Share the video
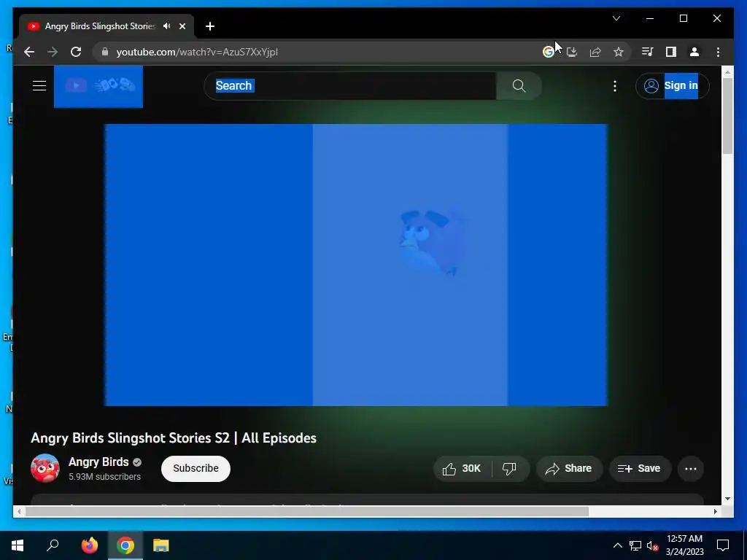Image resolution: width=747 pixels, height=560 pixels. pyautogui.click(x=569, y=469)
